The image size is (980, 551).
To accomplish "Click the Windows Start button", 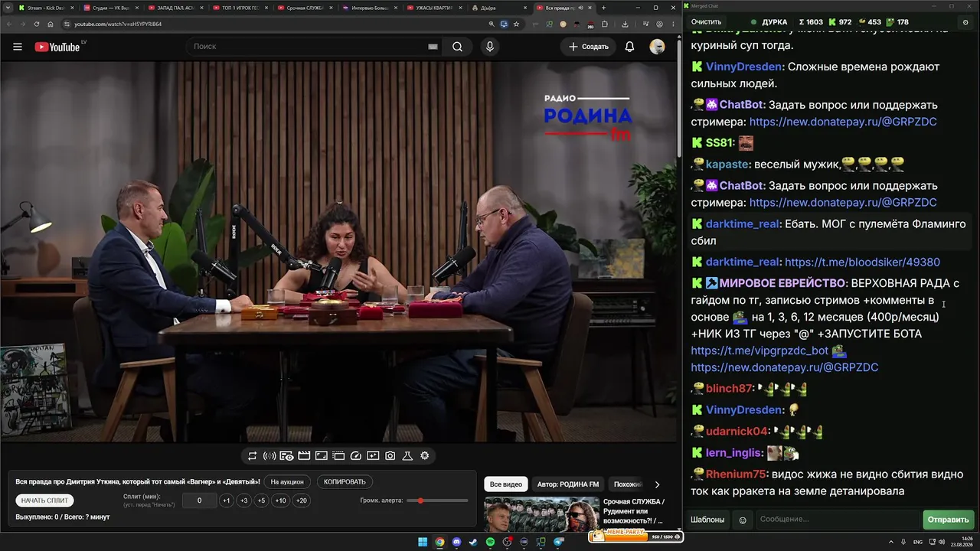I will point(423,542).
